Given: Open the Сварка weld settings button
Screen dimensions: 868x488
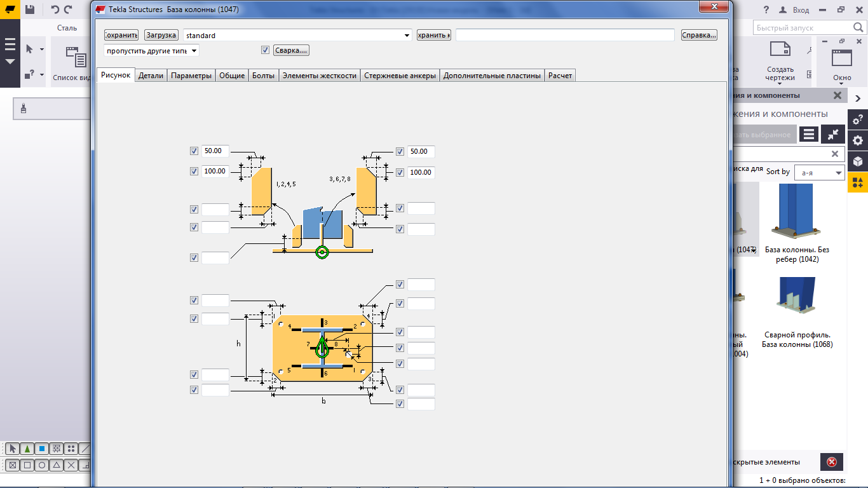Looking at the screenshot, I should click(292, 50).
